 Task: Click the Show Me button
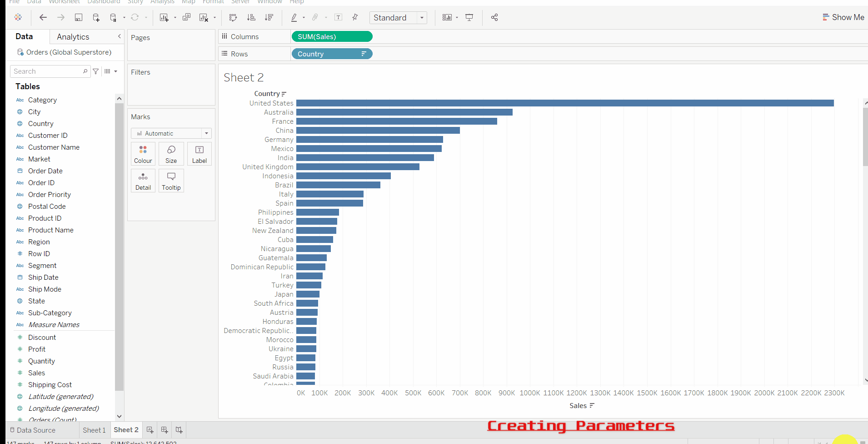point(843,17)
